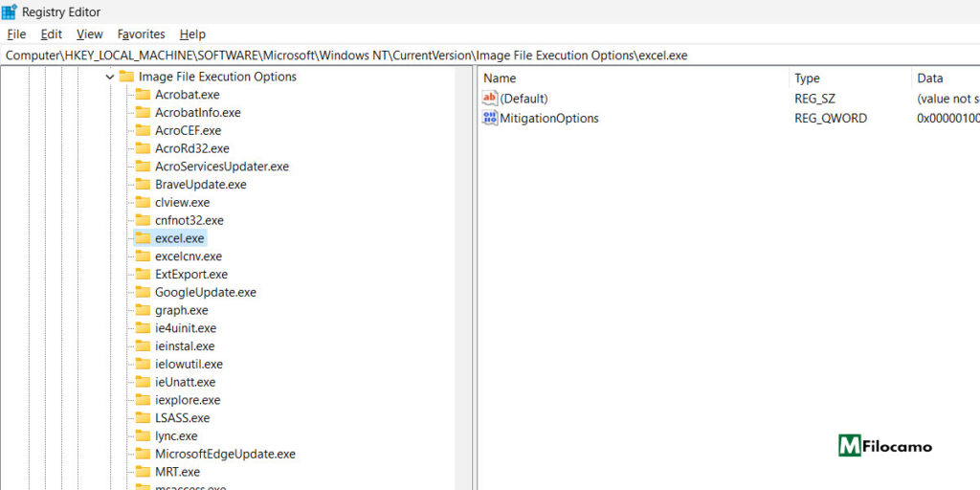Click the iexplore.exe folder icon
The width and height of the screenshot is (980, 490).
tap(144, 400)
